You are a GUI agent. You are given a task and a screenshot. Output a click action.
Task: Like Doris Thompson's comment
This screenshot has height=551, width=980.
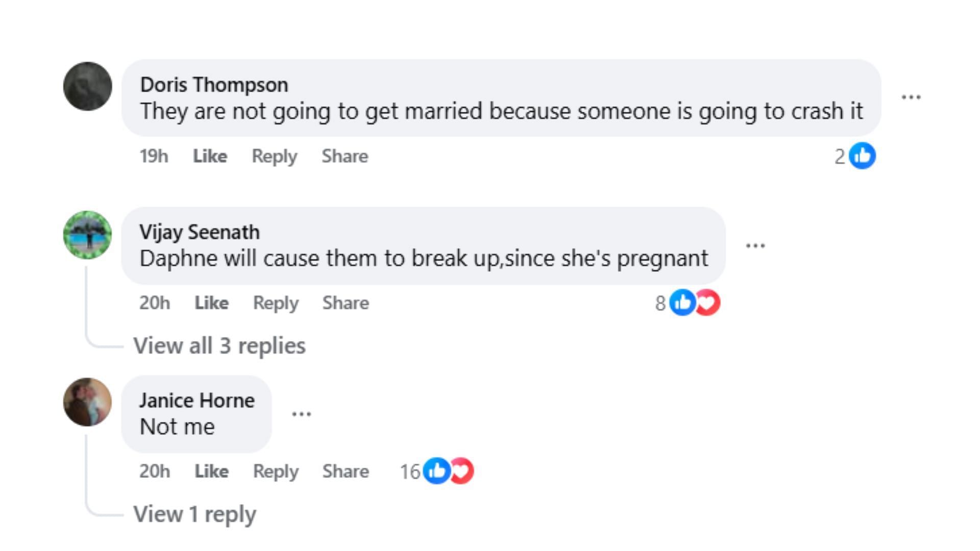click(x=210, y=156)
